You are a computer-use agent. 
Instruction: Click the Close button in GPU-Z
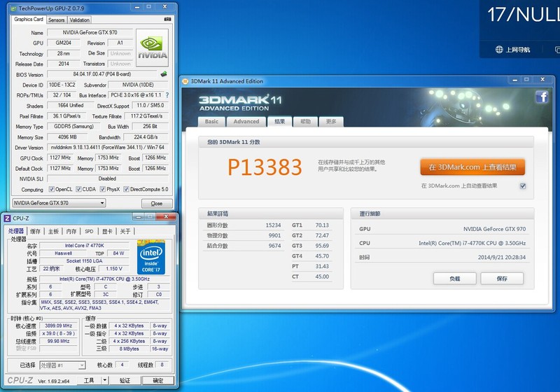pyautogui.click(x=157, y=204)
